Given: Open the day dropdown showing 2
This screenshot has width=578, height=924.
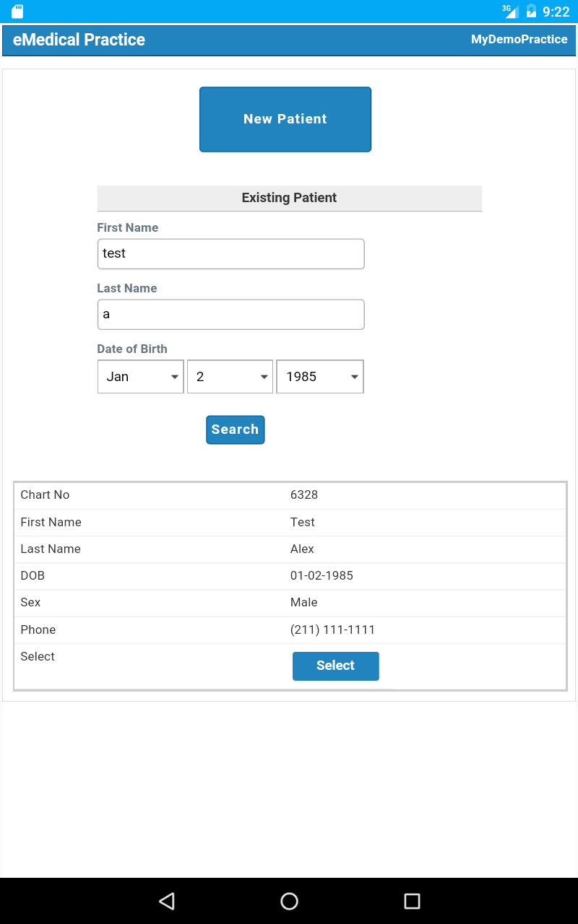Looking at the screenshot, I should 230,376.
